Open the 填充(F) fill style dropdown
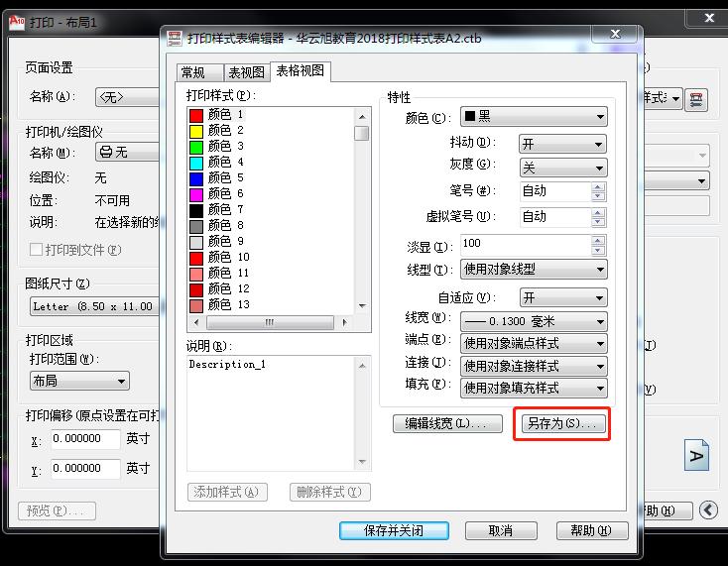Viewport: 728px width, 566px height. [x=534, y=388]
